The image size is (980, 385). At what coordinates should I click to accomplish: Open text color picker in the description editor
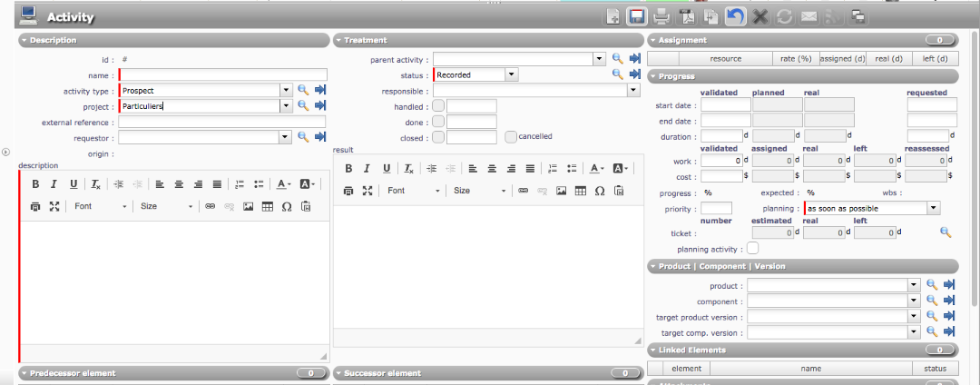point(283,183)
